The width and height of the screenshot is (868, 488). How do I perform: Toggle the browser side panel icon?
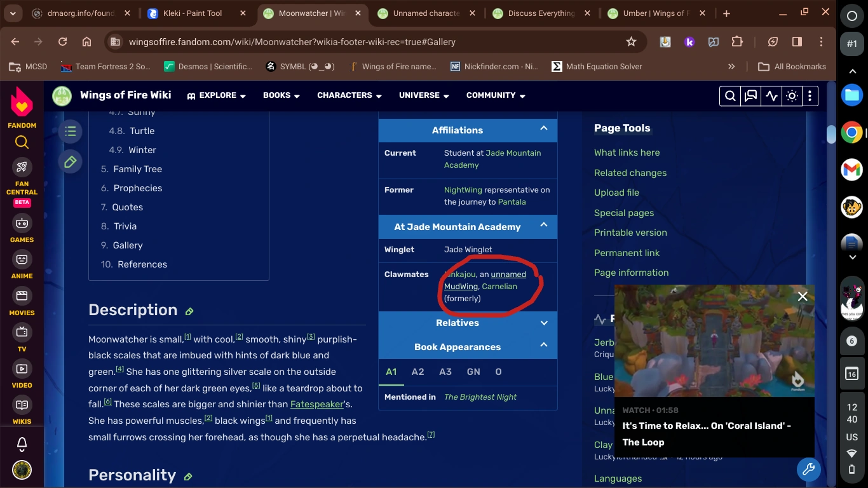797,41
